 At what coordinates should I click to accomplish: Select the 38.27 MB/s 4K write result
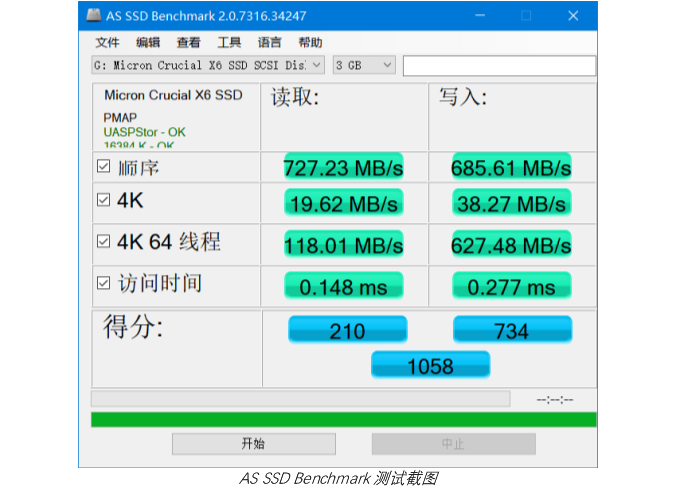[511, 203]
